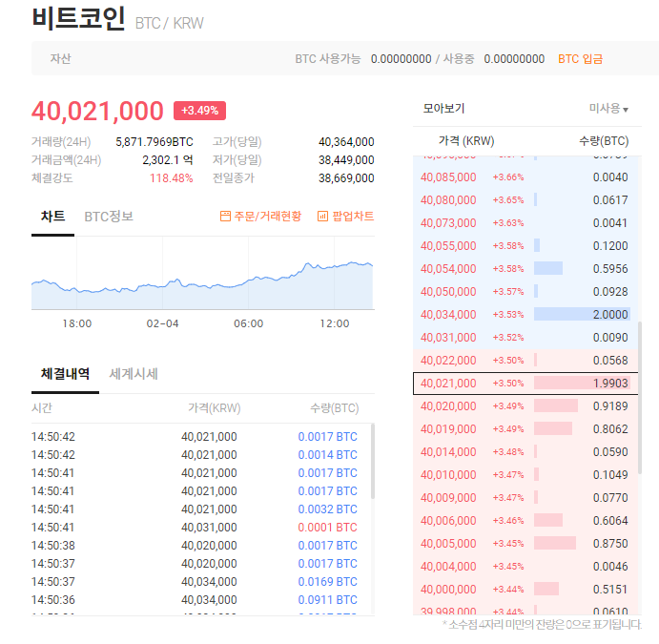
Task: Select order book price 40,031,000
Action: pos(448,337)
